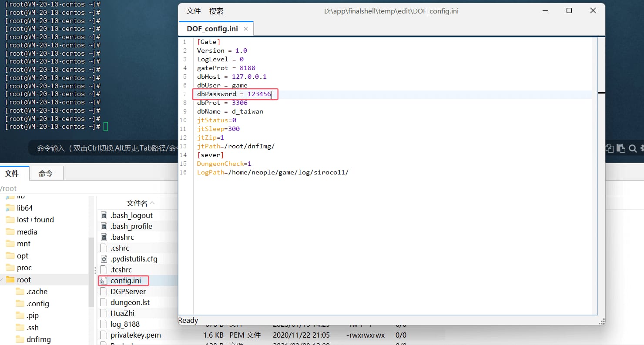Screen dimensions: 644x345
Task: Select privatekey.pem in the file list
Action: 136,335
